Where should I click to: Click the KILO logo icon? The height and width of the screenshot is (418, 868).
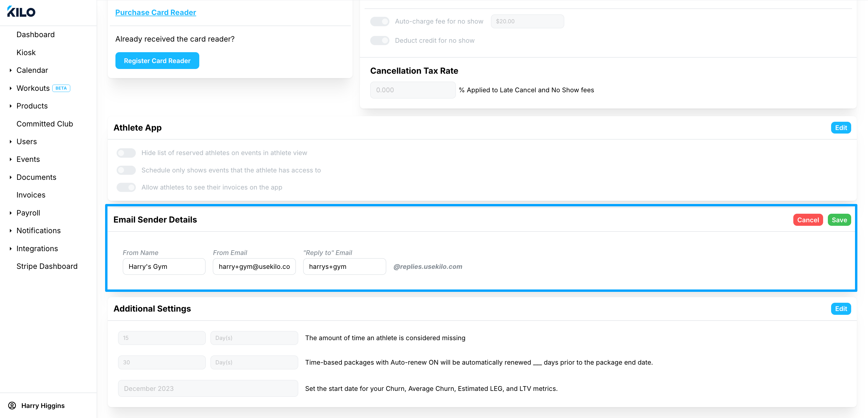pos(21,12)
